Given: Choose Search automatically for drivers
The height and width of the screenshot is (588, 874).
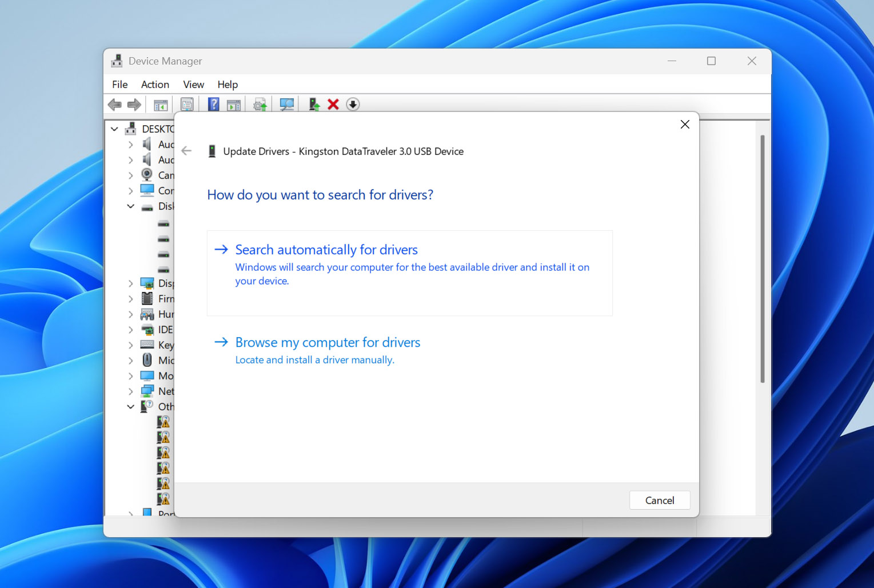Looking at the screenshot, I should tap(410, 273).
